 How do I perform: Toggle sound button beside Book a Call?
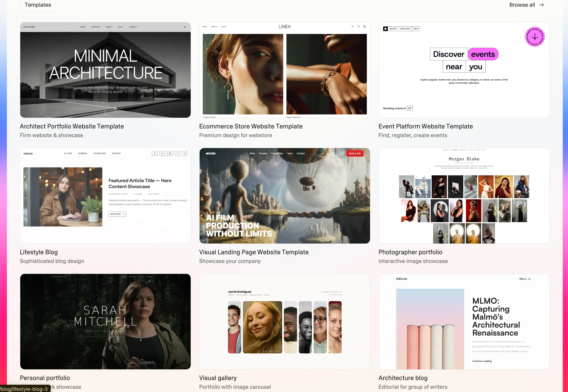(342, 153)
